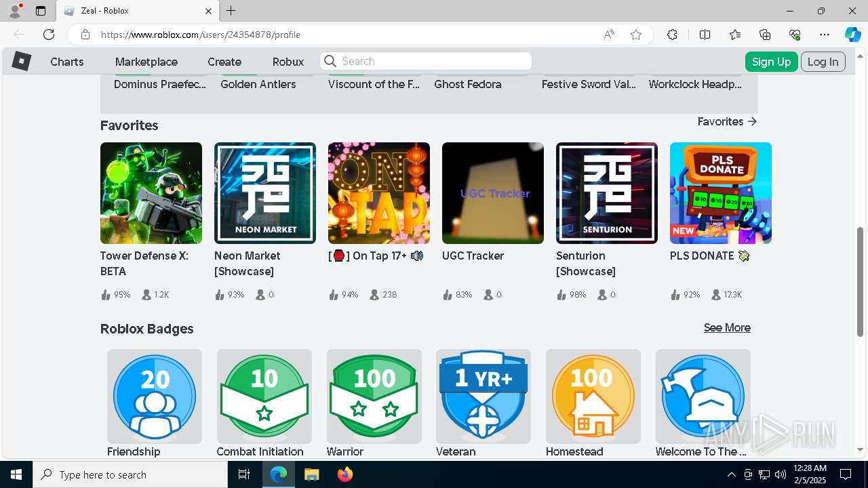Open See More Roblox badges
The image size is (868, 488).
point(727,327)
